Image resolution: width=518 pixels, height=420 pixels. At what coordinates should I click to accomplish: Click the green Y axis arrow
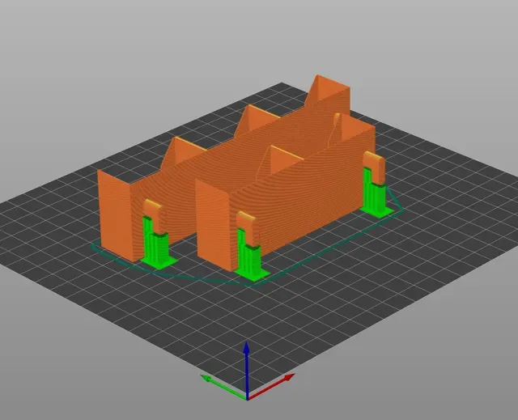pyautogui.click(x=223, y=387)
